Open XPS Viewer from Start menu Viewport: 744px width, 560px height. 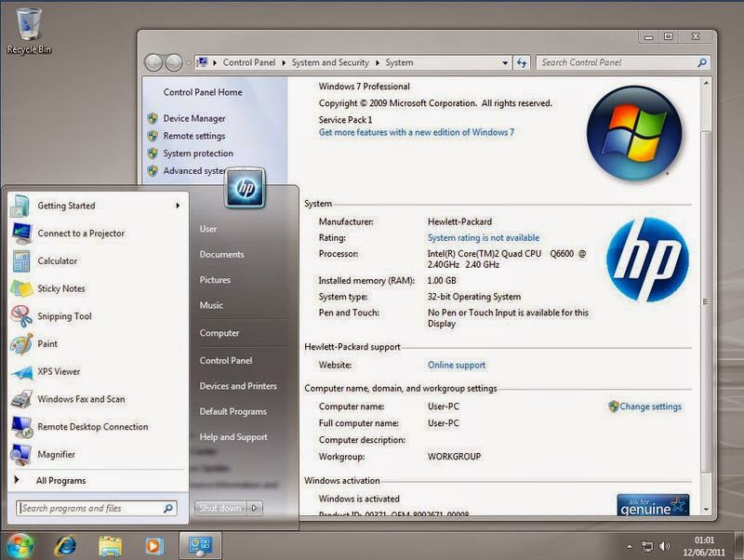pyautogui.click(x=58, y=372)
